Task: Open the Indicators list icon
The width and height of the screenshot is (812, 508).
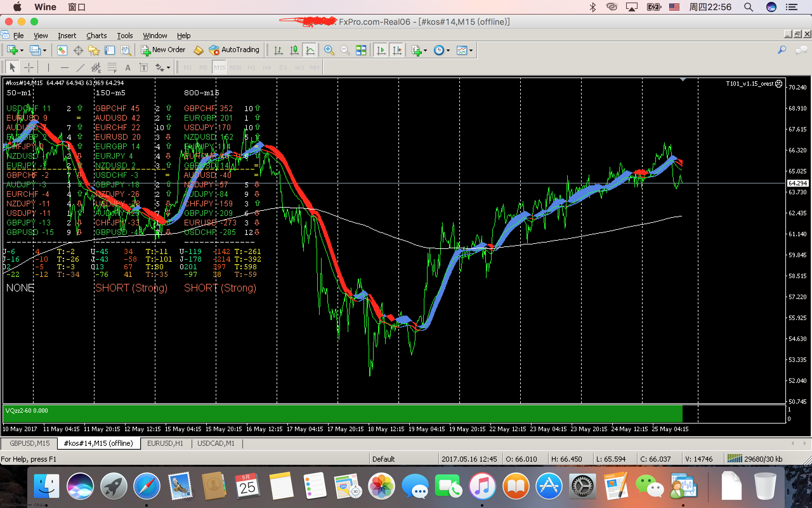Action: point(416,50)
